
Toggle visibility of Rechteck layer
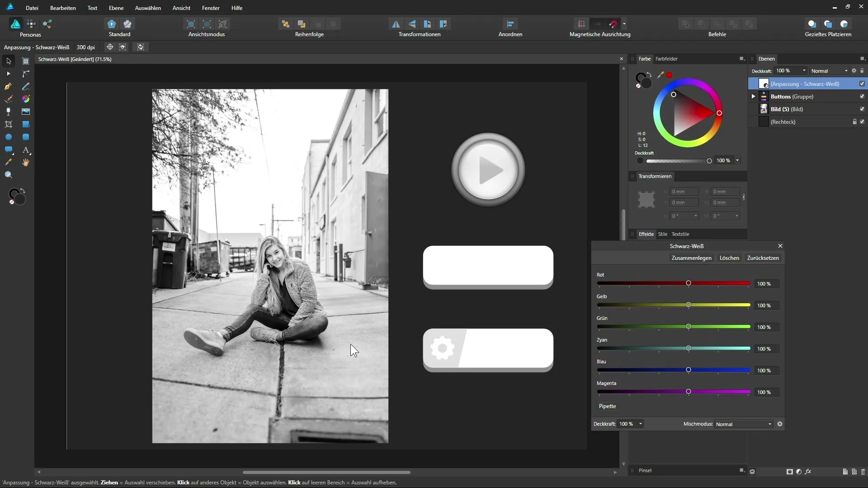[x=862, y=122]
